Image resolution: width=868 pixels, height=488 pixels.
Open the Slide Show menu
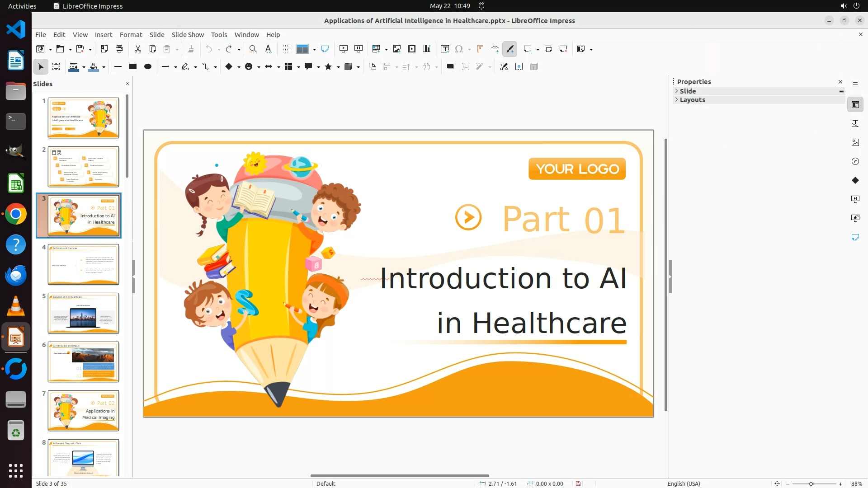click(x=188, y=34)
